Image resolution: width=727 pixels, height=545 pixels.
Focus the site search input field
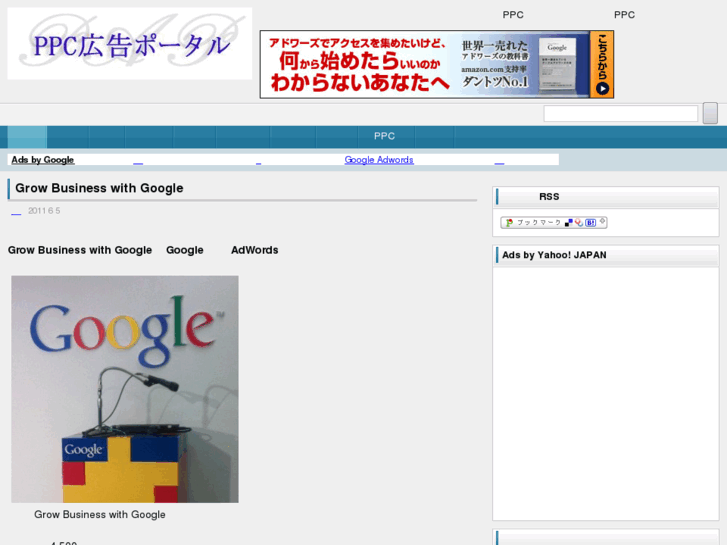click(620, 114)
